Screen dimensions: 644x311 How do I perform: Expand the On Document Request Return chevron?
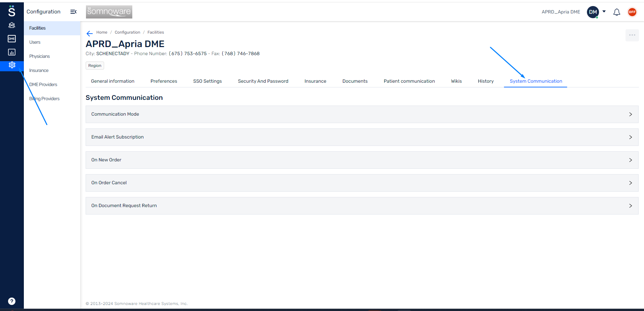(631, 206)
